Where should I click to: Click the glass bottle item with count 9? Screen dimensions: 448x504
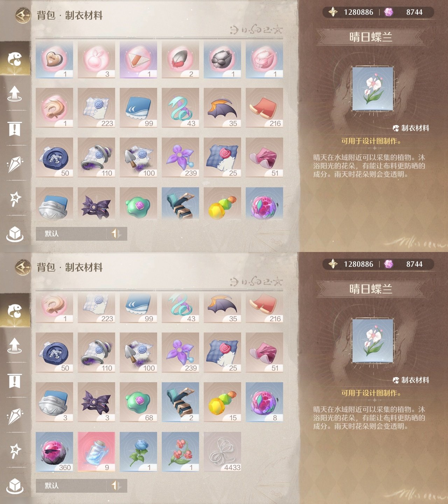(x=96, y=451)
